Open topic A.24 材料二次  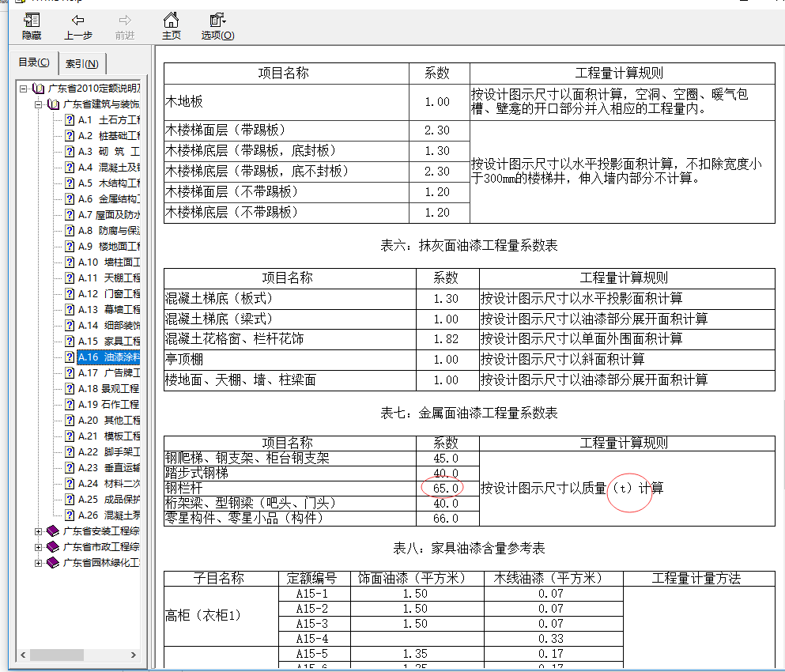109,484
